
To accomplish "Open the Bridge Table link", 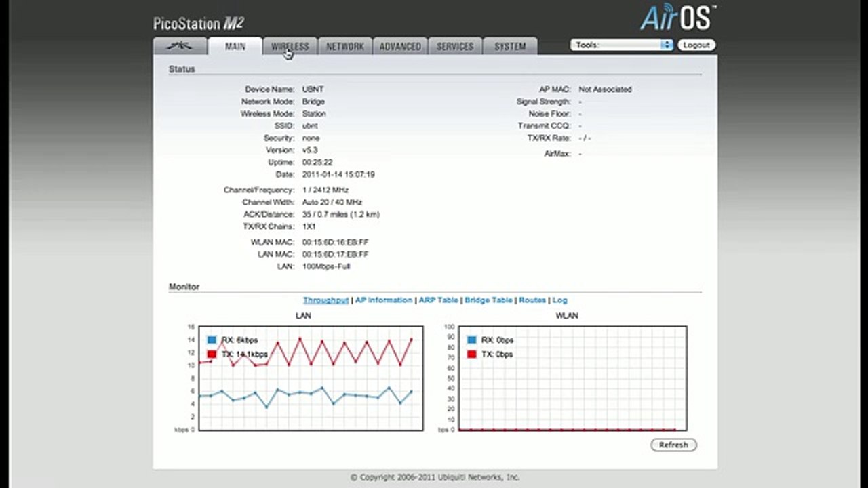I will (x=488, y=300).
